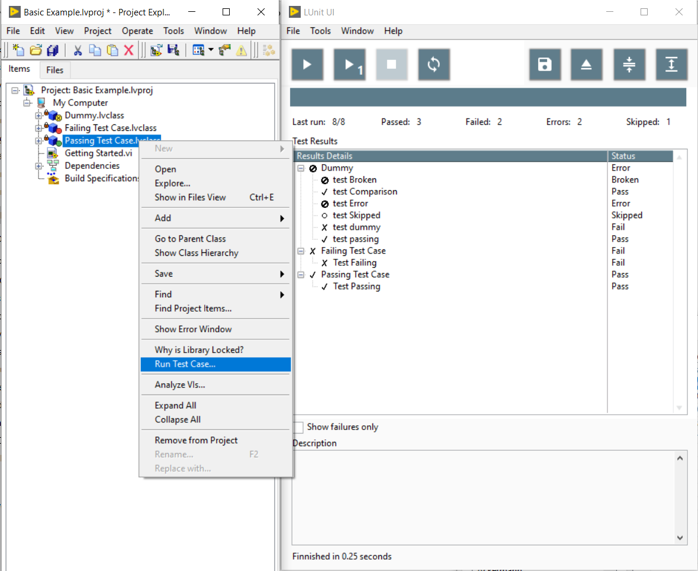
Task: Run all tests with LUnit Play button
Action: 307,65
